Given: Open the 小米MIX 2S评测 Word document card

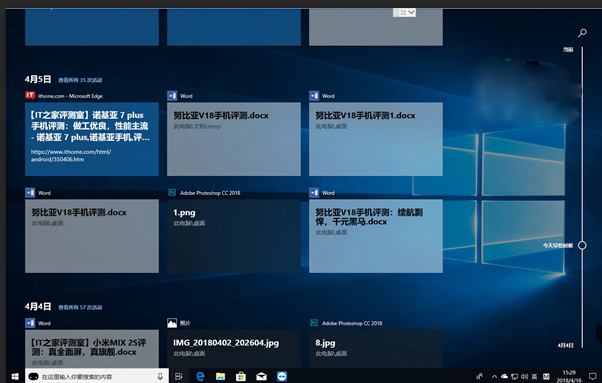Looking at the screenshot, I should 92,348.
